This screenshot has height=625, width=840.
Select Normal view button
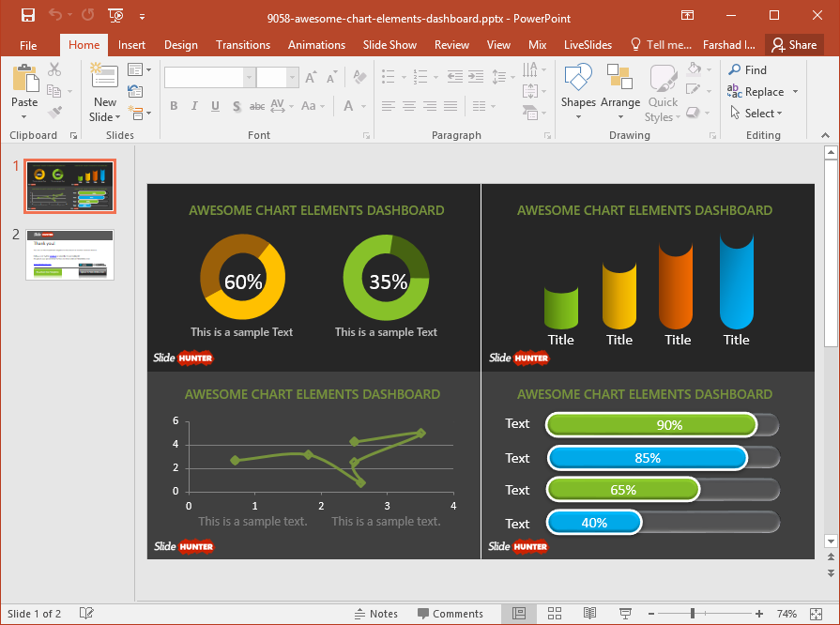(519, 614)
